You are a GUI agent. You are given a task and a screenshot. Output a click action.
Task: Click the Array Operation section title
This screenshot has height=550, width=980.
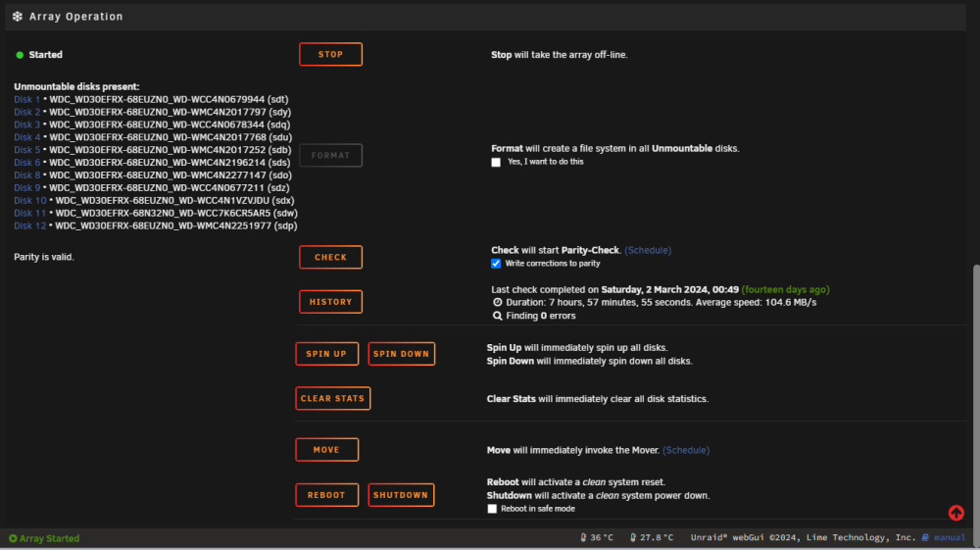(75, 17)
